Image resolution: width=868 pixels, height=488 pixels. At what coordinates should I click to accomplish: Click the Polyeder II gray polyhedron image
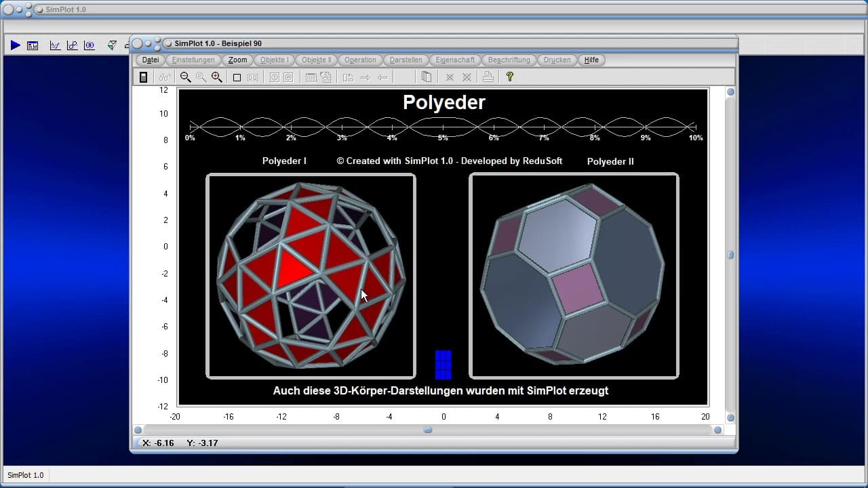tap(574, 276)
